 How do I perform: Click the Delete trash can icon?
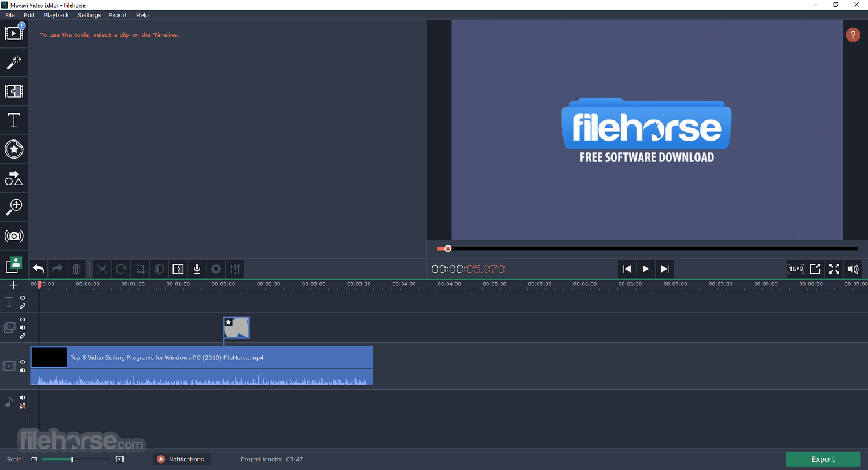76,269
